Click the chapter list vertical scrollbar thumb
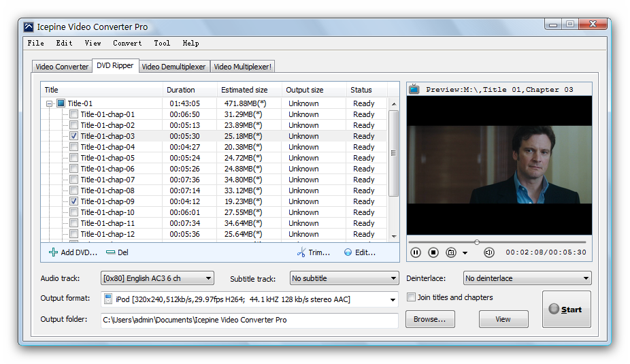The image size is (630, 364). 394,153
